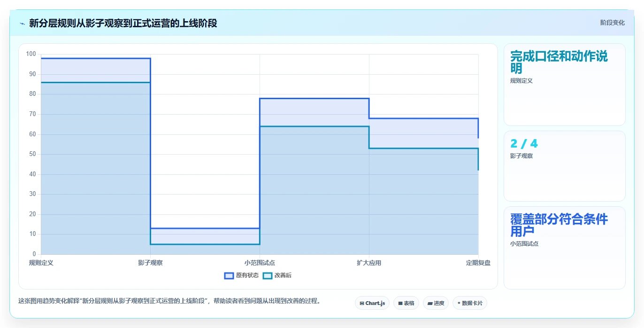Click the 数据卡片 tag button

click(x=469, y=303)
